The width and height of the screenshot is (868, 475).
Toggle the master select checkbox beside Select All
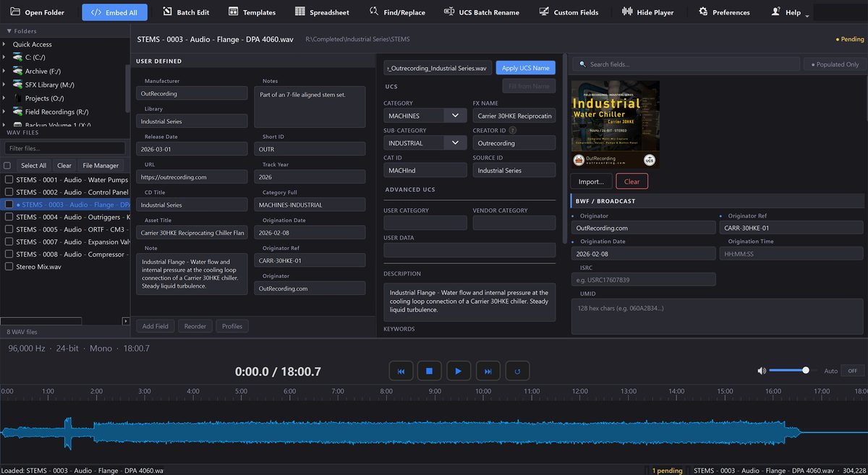point(7,166)
